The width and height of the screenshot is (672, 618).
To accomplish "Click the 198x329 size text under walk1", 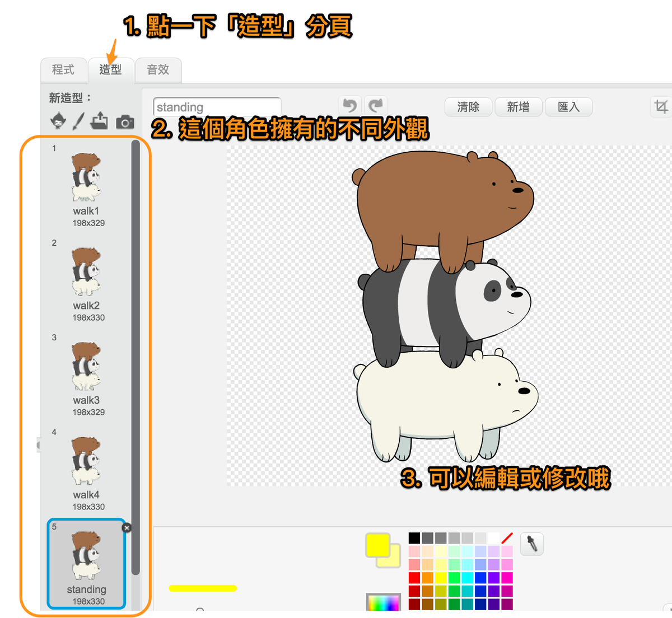I will (x=88, y=223).
